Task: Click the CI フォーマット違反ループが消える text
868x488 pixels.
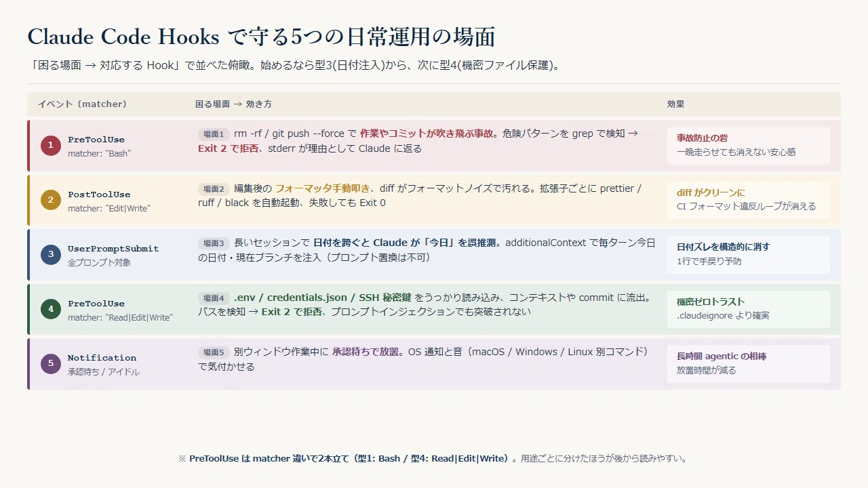Action: [x=746, y=207]
